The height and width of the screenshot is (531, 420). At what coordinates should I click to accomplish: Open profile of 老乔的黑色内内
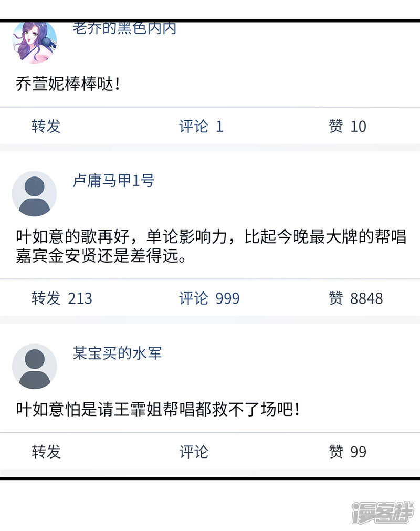pyautogui.click(x=124, y=28)
